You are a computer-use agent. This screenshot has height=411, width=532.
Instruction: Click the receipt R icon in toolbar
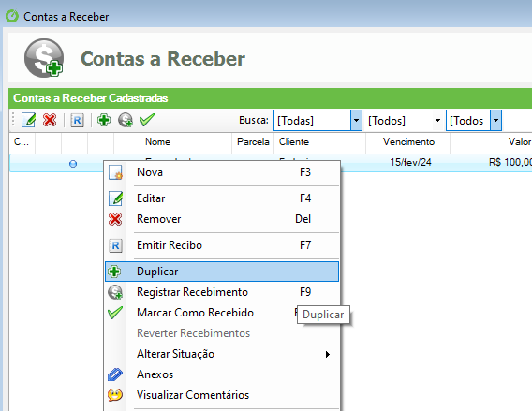click(77, 120)
